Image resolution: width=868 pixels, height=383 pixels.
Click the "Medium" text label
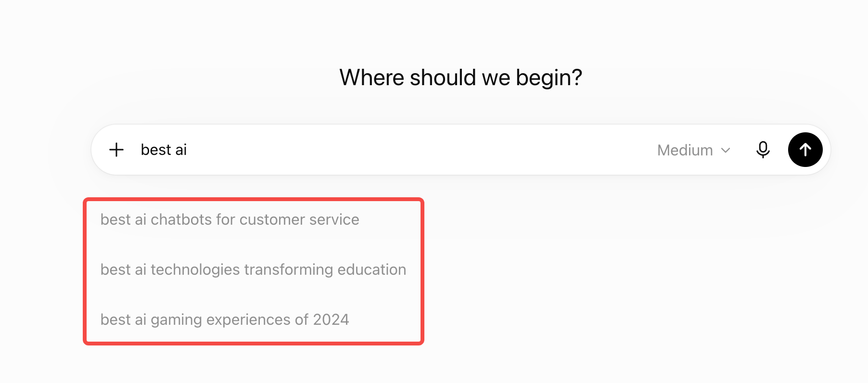(x=685, y=150)
